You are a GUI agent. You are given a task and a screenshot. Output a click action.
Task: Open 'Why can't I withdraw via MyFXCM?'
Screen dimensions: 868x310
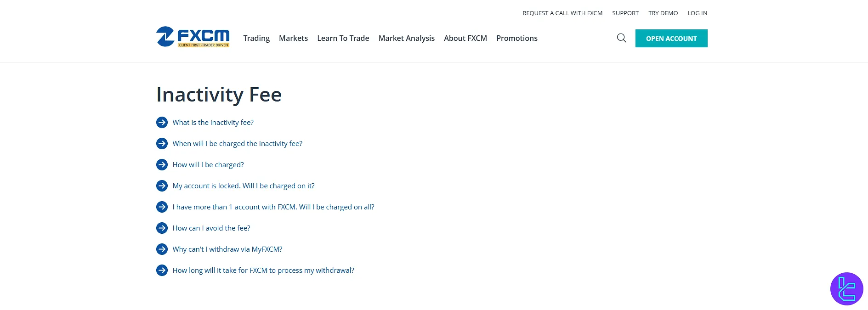[227, 249]
